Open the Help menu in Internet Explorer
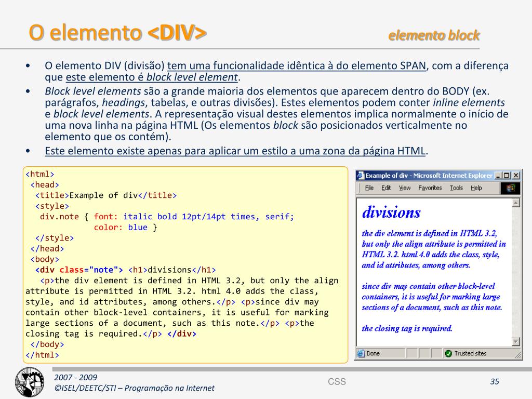The width and height of the screenshot is (532, 399). (476, 188)
